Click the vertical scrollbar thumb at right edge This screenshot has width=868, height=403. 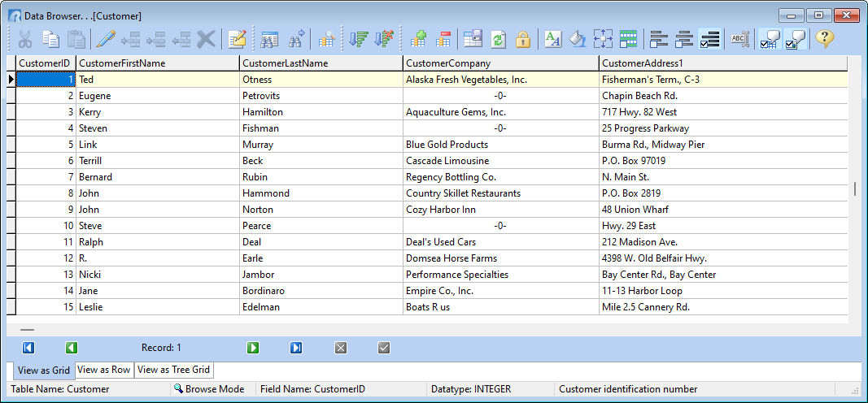coord(855,189)
